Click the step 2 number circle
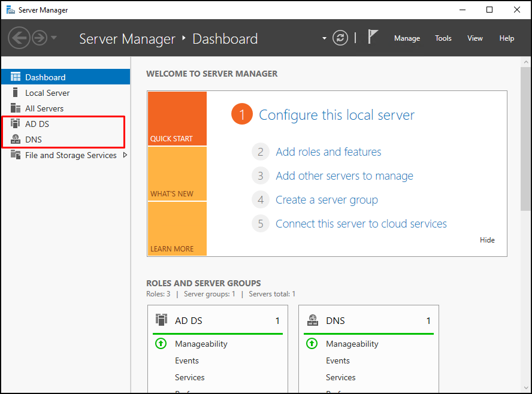The image size is (532, 394). click(260, 151)
